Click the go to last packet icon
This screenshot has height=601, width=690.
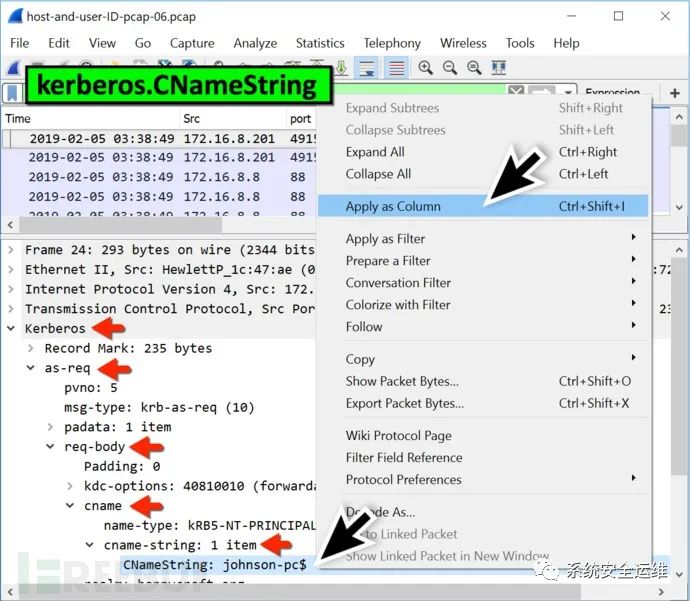342,67
